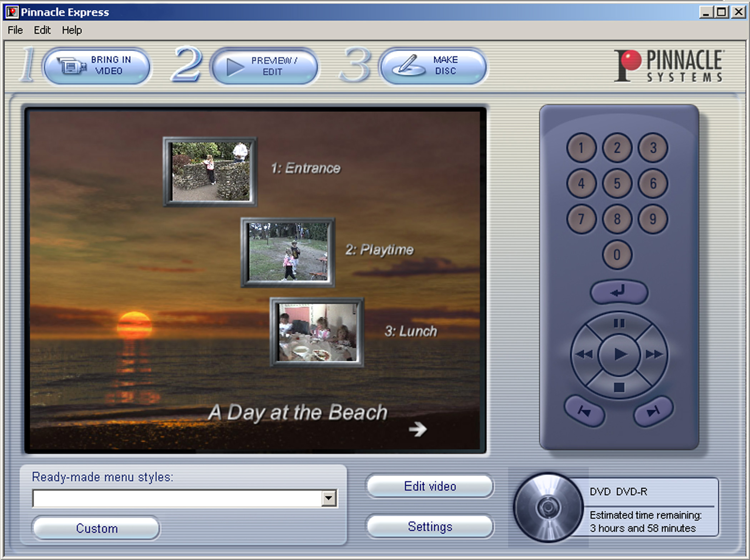Tap remote keypad number 5
The width and height of the screenshot is (750, 560).
[x=617, y=184]
